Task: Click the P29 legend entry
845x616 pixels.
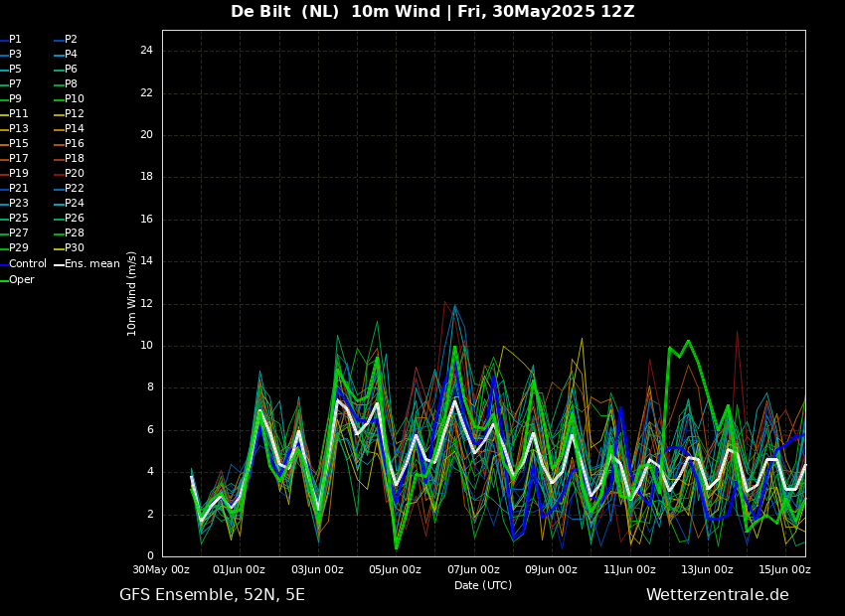Action: [19, 248]
